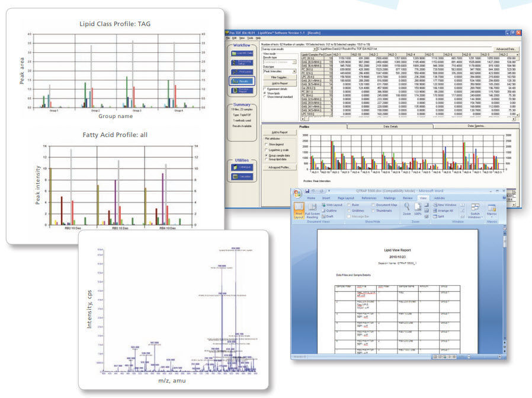
Task: Click the Advanced Data button
Action: tap(504, 47)
